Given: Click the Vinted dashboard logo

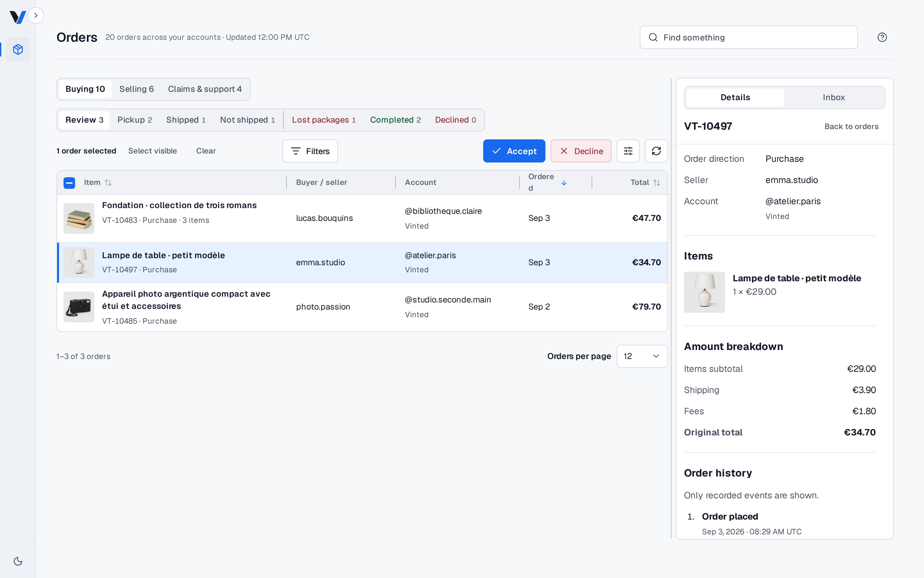Looking at the screenshot, I should point(18,17).
